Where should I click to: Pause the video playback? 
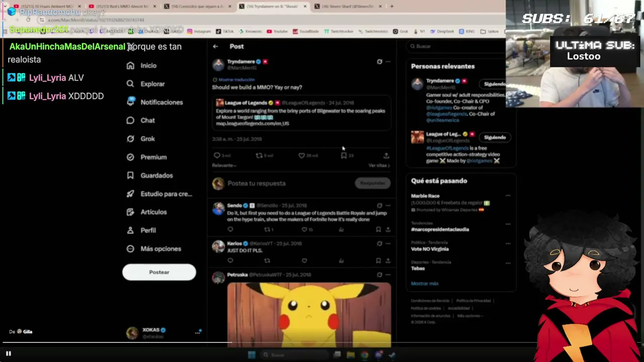click(x=9, y=353)
